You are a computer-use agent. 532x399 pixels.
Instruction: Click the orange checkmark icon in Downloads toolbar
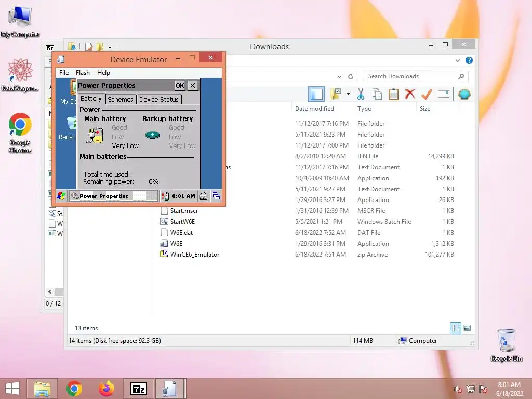point(427,94)
